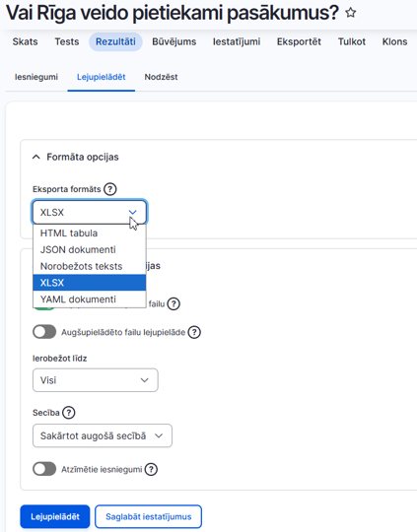Toggle Augšupielādēto failu lejupielāde switch
The height and width of the screenshot is (532, 417).
(x=44, y=332)
